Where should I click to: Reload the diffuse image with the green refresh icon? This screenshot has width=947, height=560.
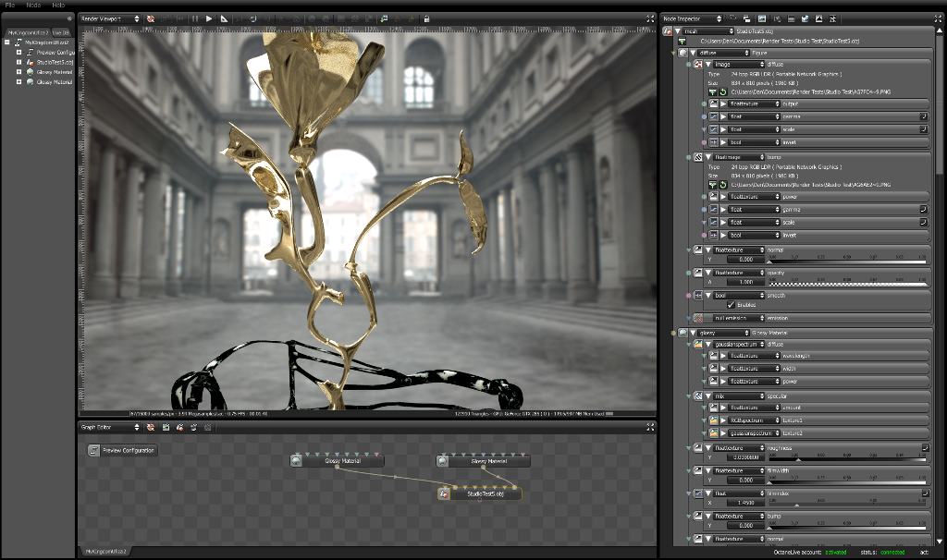coord(722,92)
